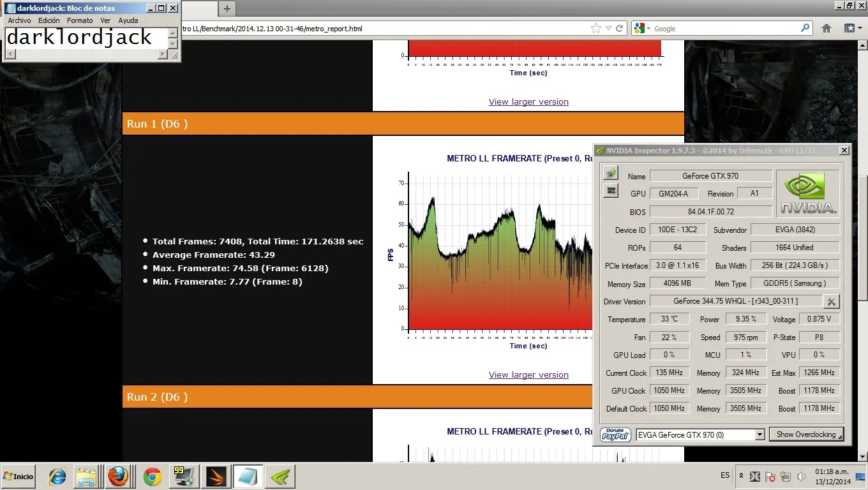
Task: Click ES language indicator in taskbar
Action: point(725,475)
